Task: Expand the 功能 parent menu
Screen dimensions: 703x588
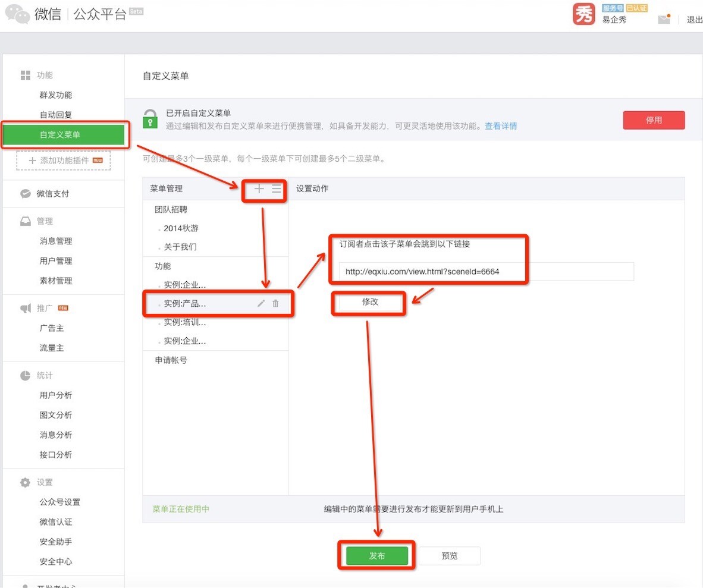Action: click(x=162, y=266)
